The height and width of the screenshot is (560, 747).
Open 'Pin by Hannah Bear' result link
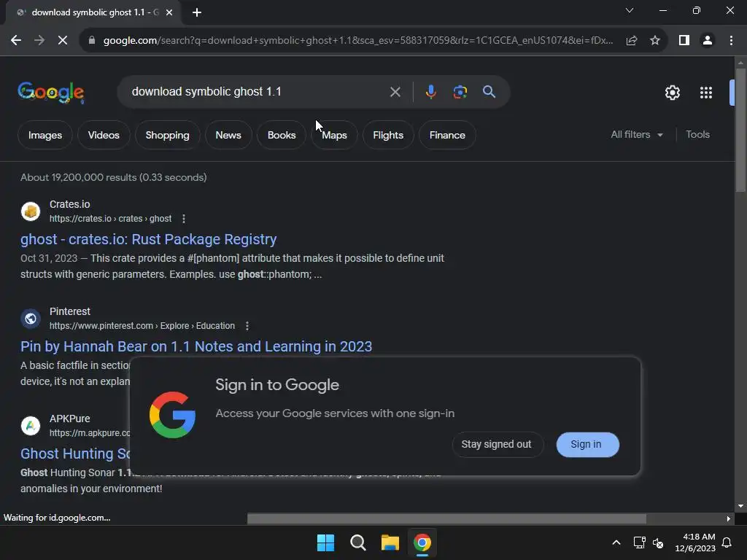tap(196, 346)
